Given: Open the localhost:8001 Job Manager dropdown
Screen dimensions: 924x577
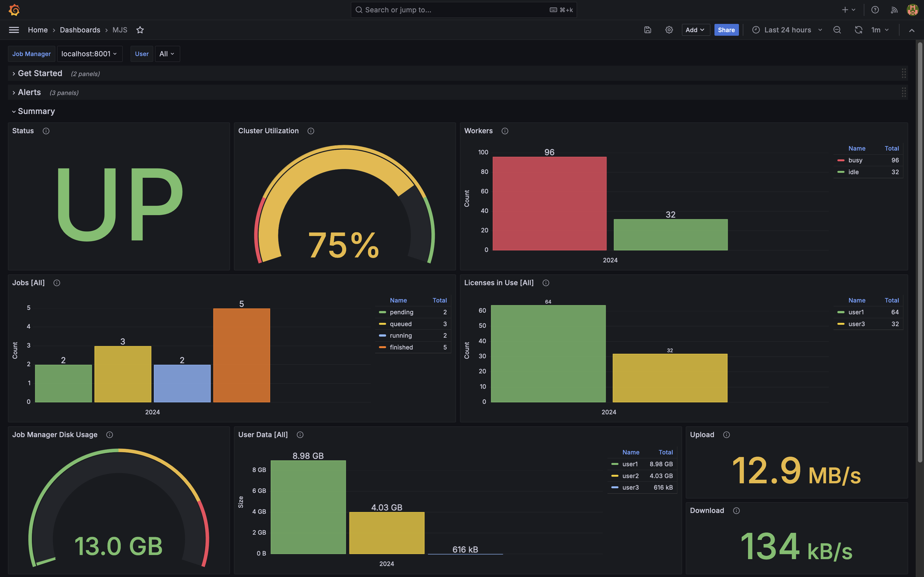Looking at the screenshot, I should coord(89,54).
